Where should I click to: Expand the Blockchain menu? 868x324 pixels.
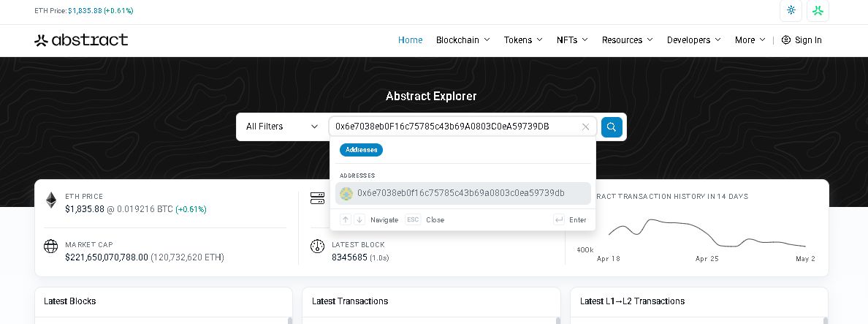[x=462, y=40]
